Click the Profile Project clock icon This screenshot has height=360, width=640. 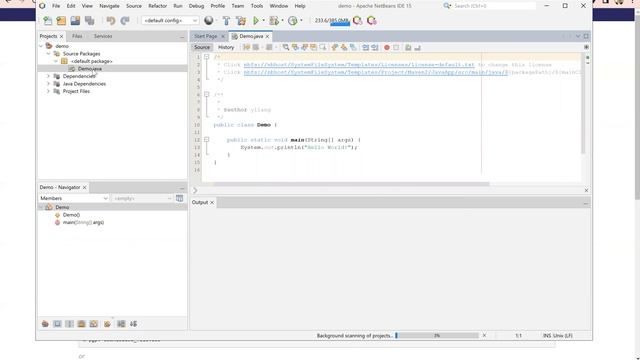pyautogui.click(x=293, y=20)
